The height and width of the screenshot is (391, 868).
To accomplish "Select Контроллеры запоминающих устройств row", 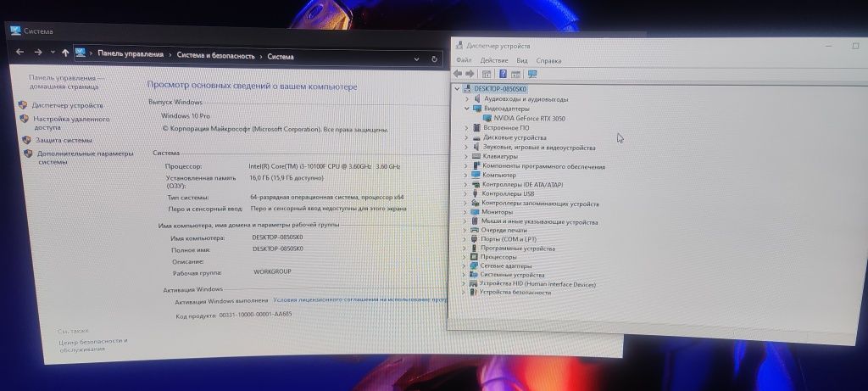I will pos(540,204).
